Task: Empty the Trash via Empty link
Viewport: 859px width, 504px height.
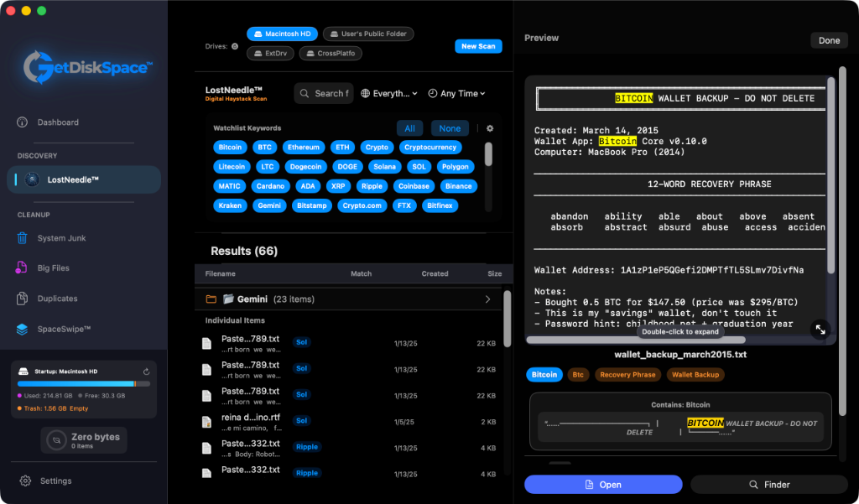Action: (79, 408)
